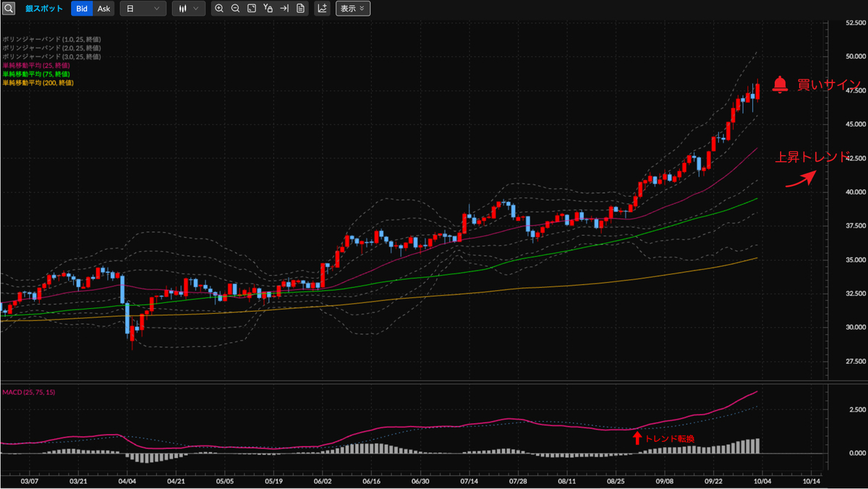Select the 単純移動平均 (200, 終値) indicator label
868x489 pixels.
click(x=38, y=83)
